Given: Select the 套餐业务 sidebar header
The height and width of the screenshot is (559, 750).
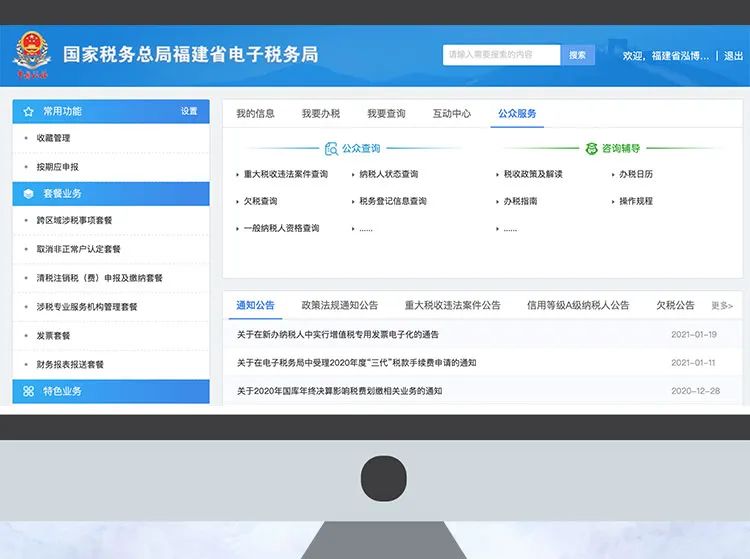Looking at the screenshot, I should pyautogui.click(x=111, y=194).
